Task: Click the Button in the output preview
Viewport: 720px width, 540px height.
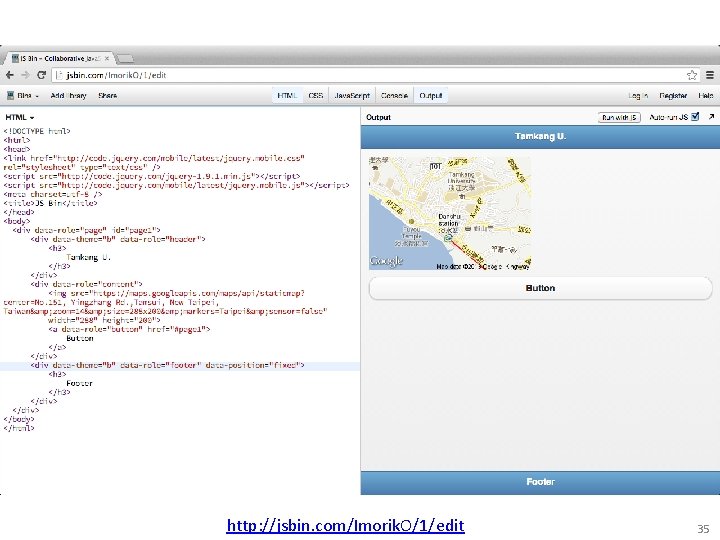Action: 540,288
